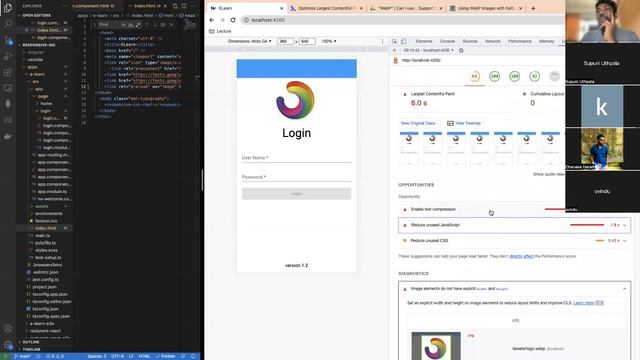Open the tsconfig.json file in Explorer

[45, 309]
